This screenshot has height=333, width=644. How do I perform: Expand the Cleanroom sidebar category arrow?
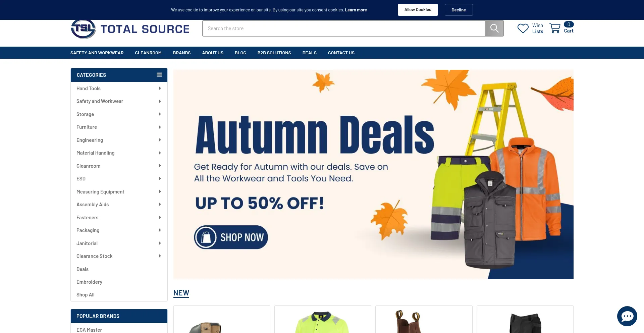pos(160,166)
